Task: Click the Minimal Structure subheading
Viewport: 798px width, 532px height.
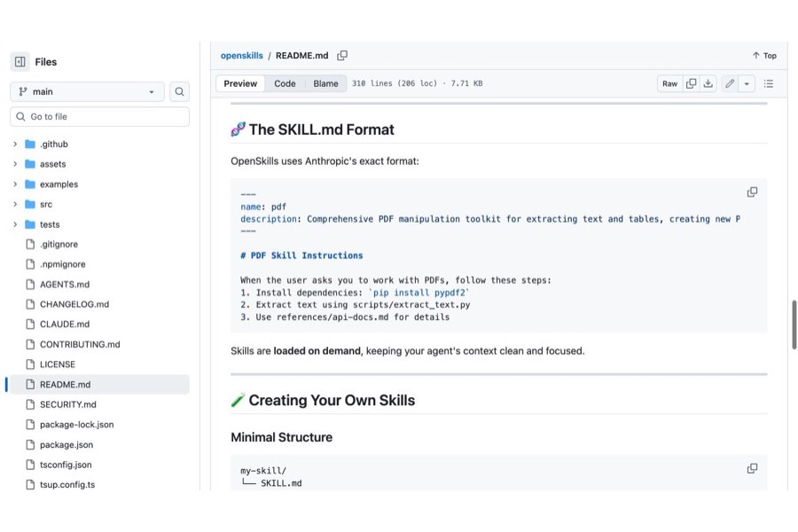Action: tap(281, 437)
